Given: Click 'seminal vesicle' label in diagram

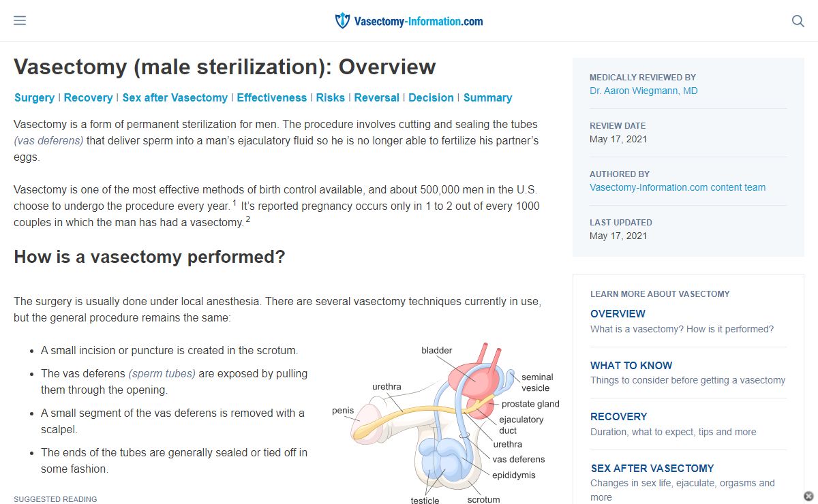Looking at the screenshot, I should [537, 383].
